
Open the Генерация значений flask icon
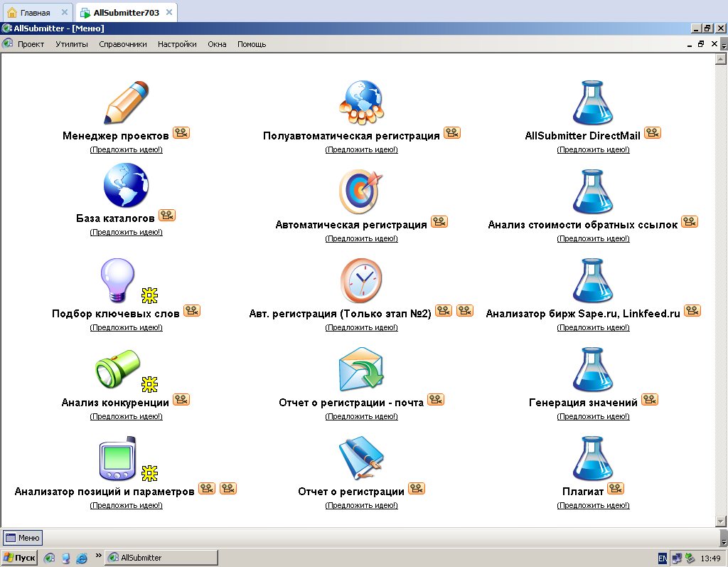(593, 369)
